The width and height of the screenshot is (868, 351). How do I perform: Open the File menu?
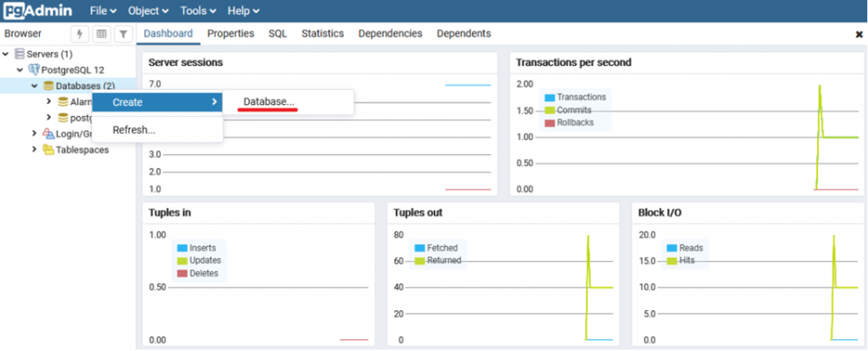point(103,11)
